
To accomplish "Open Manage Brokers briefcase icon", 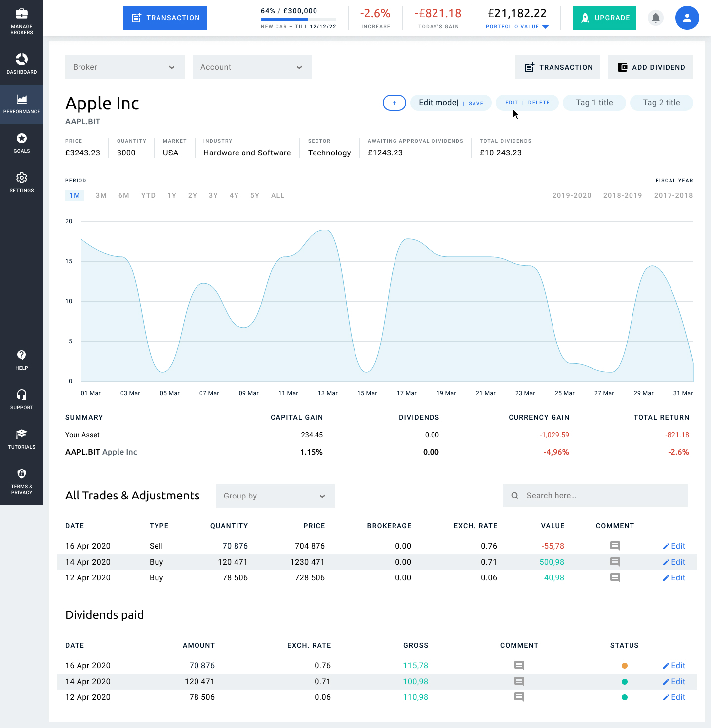I will click(x=22, y=14).
